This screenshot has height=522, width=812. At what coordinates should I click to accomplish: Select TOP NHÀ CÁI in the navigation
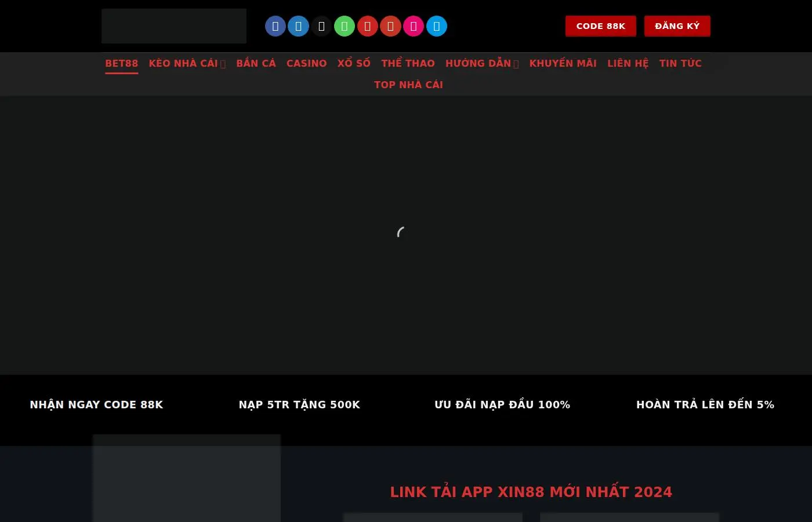[408, 85]
